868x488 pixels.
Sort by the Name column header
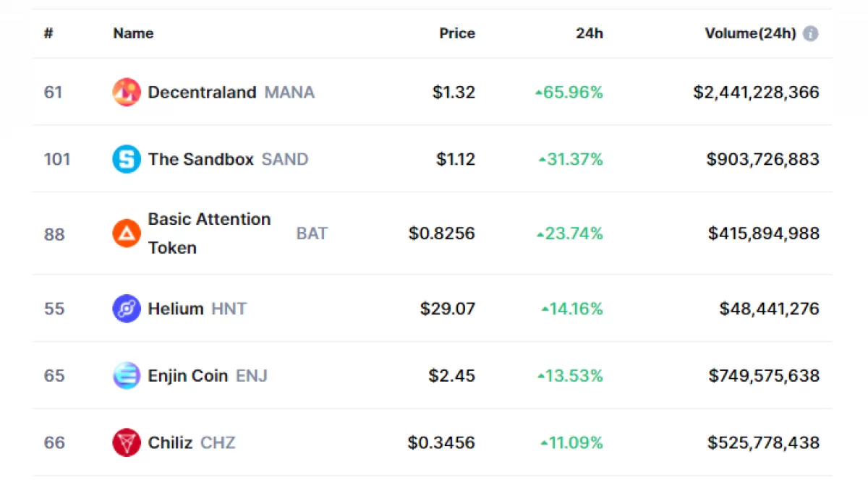133,33
